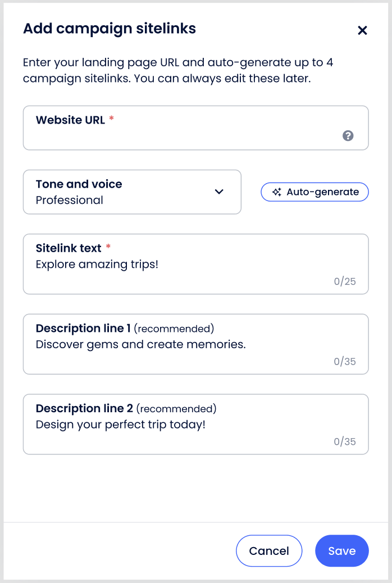Click the Sitelink text label
392x583 pixels.
click(69, 248)
